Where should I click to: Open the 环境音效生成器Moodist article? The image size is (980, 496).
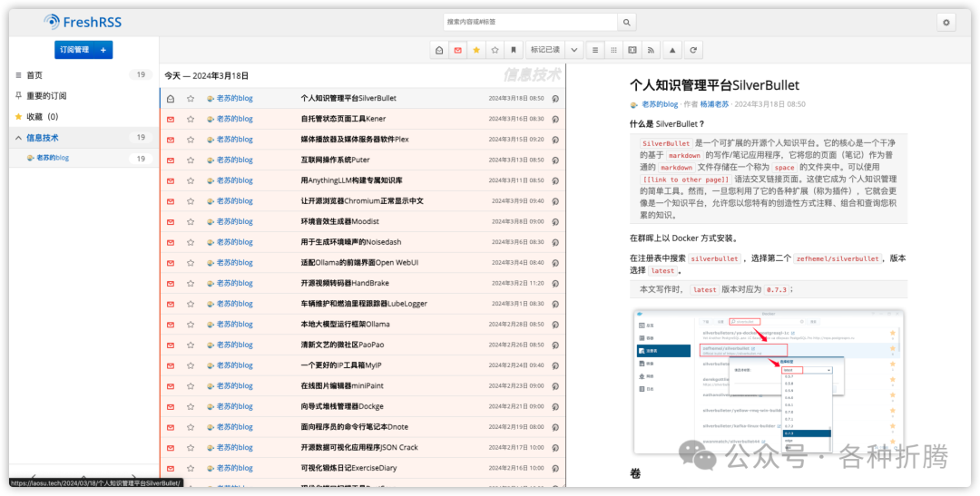click(x=339, y=222)
